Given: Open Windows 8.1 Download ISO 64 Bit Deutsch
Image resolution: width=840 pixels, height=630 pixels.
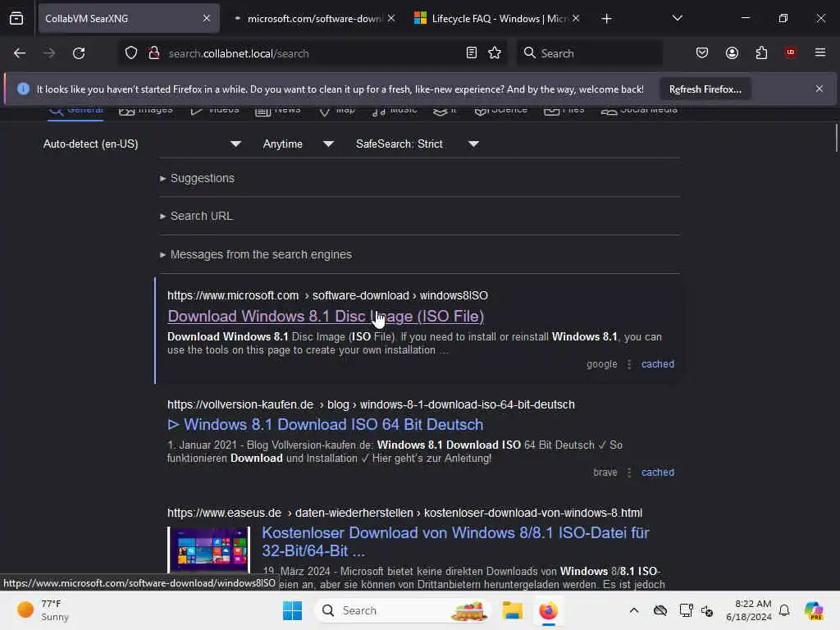Looking at the screenshot, I should click(325, 425).
